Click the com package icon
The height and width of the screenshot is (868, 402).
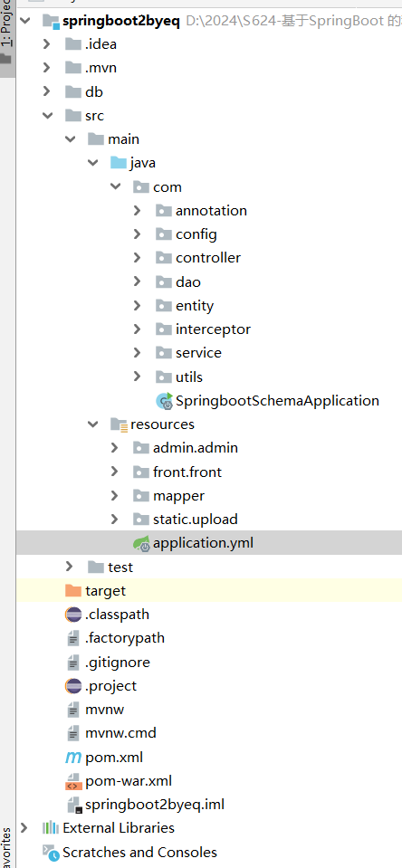click(x=141, y=187)
